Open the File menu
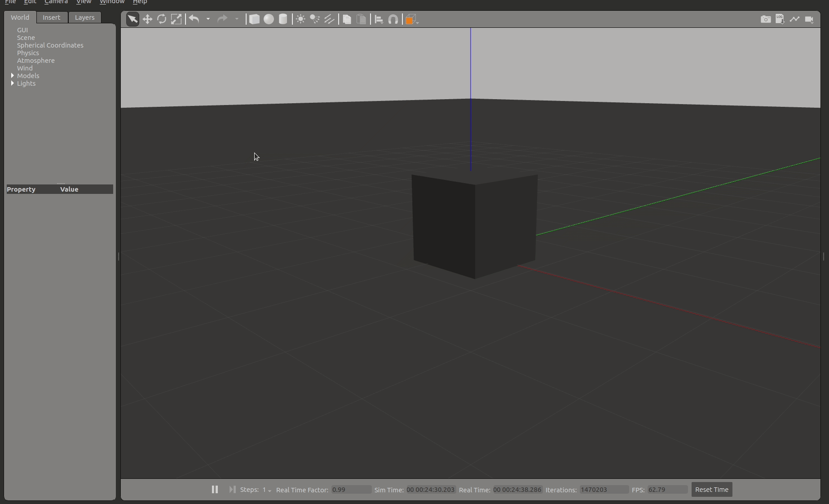The width and height of the screenshot is (829, 504). click(10, 2)
